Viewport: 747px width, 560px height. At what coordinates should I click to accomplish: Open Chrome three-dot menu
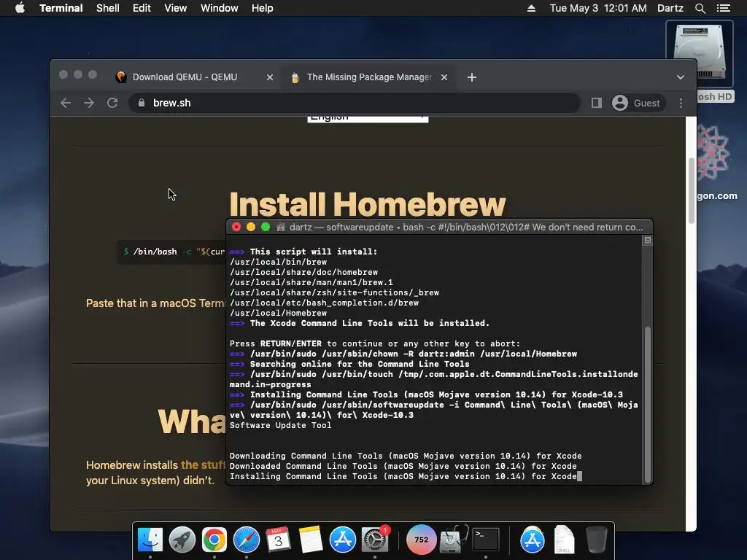coord(681,103)
